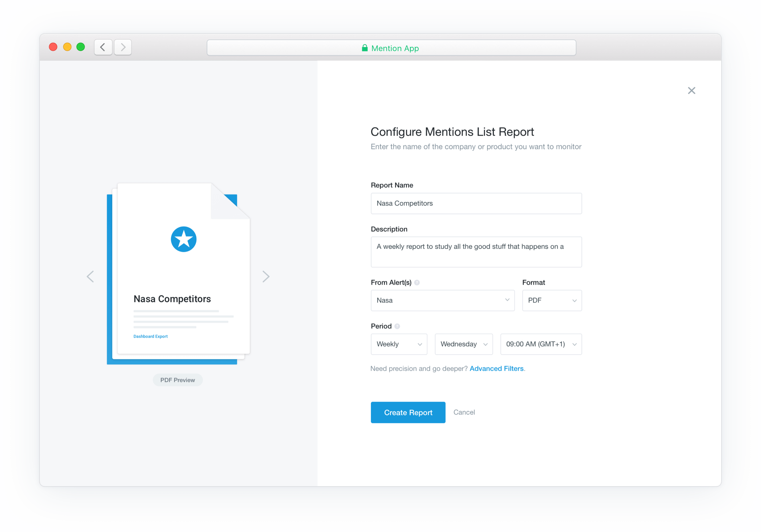Viewport: 761px width, 532px height.
Task: Open the 09:00 AM (GMT+1) time dropdown
Action: point(541,344)
